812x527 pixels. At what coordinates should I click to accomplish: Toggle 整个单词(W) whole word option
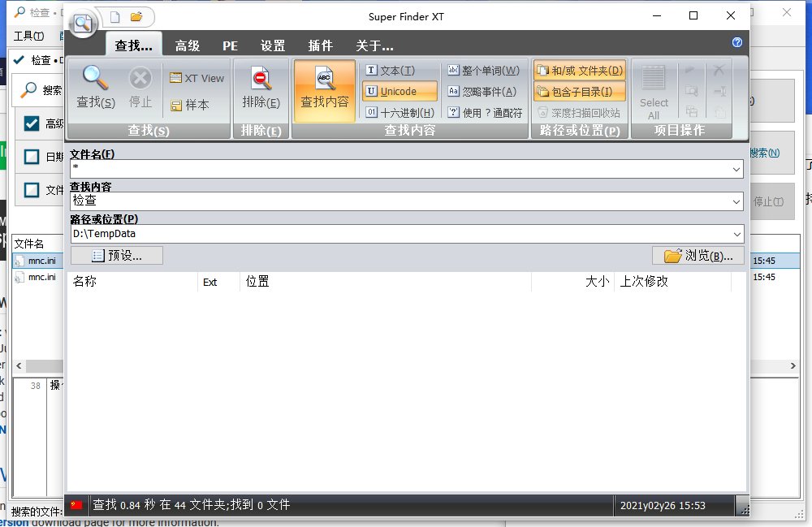click(483, 71)
